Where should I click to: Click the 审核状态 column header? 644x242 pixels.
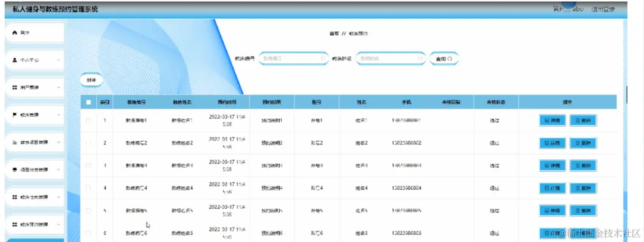pyautogui.click(x=495, y=102)
